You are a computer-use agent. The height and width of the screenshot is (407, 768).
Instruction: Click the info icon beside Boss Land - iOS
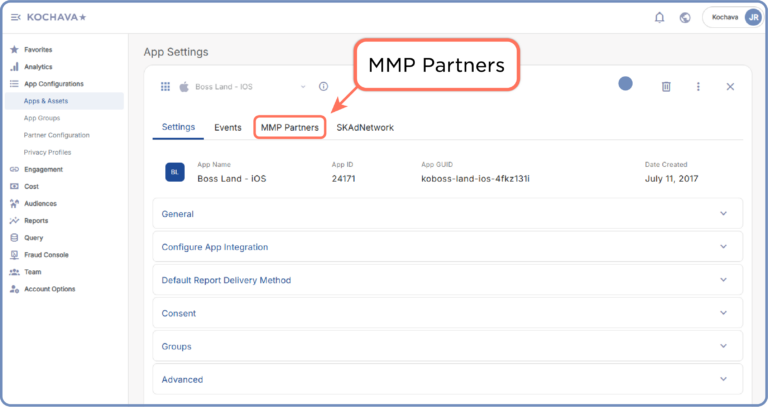coord(323,87)
